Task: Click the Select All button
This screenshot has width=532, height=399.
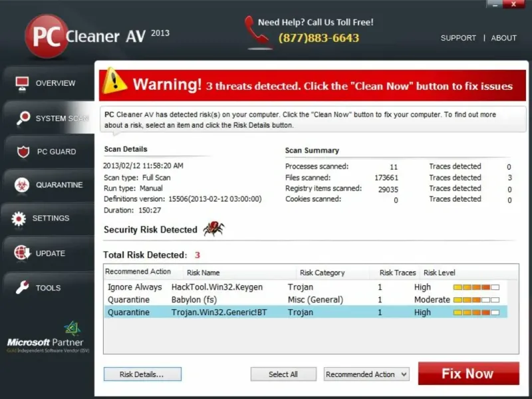Action: [283, 374]
